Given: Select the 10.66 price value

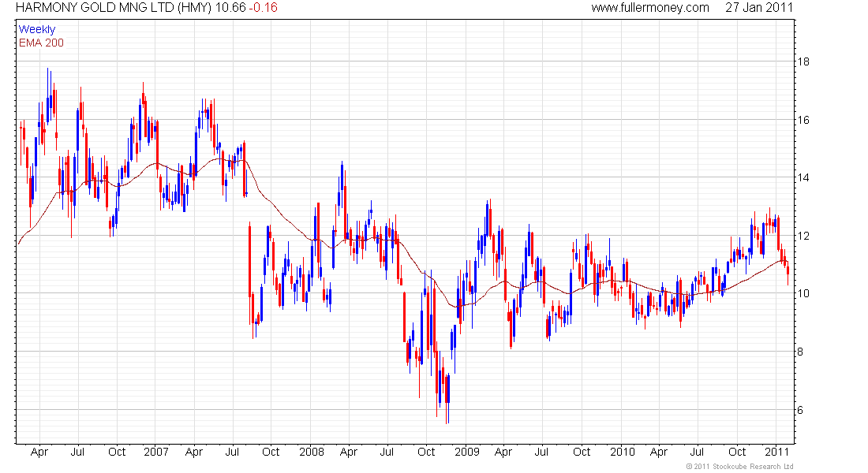Looking at the screenshot, I should [230, 8].
